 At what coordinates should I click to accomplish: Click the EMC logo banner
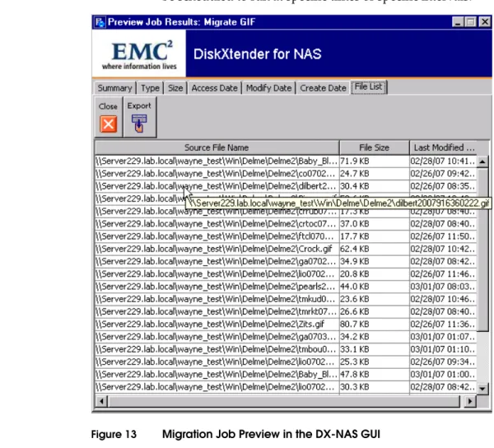coord(139,54)
